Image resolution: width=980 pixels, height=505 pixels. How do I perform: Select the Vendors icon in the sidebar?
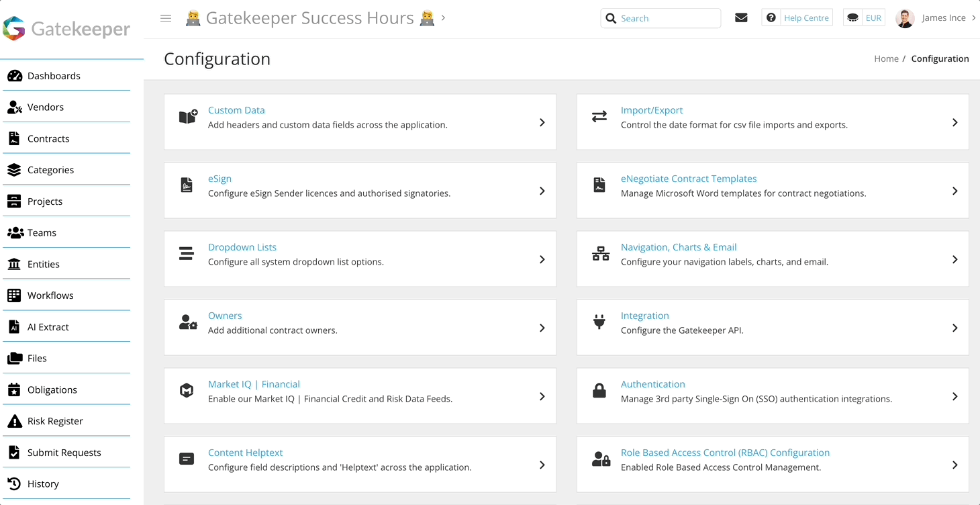[15, 107]
